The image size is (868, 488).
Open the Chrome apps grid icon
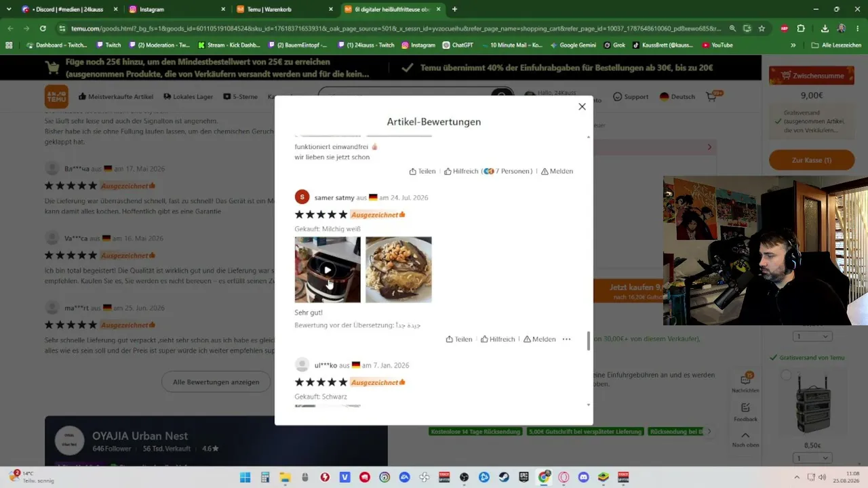click(x=9, y=45)
